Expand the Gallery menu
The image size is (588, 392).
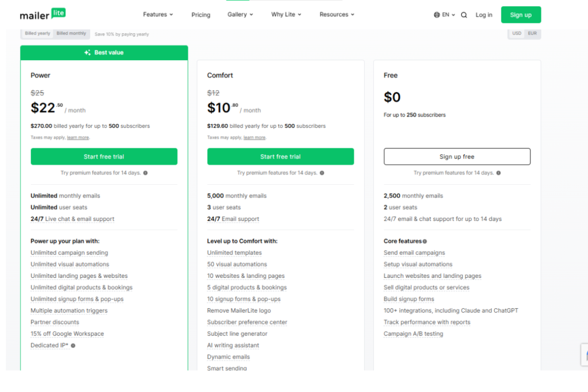(x=240, y=14)
